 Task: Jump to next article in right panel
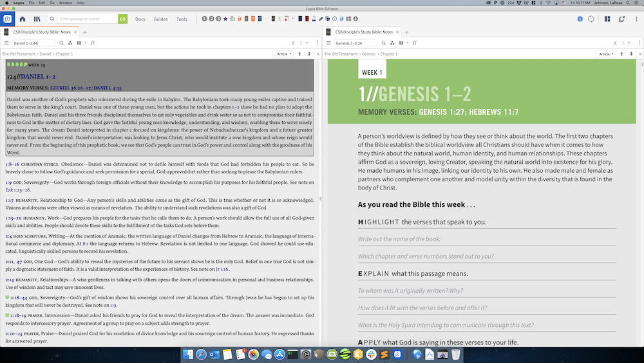point(631,54)
